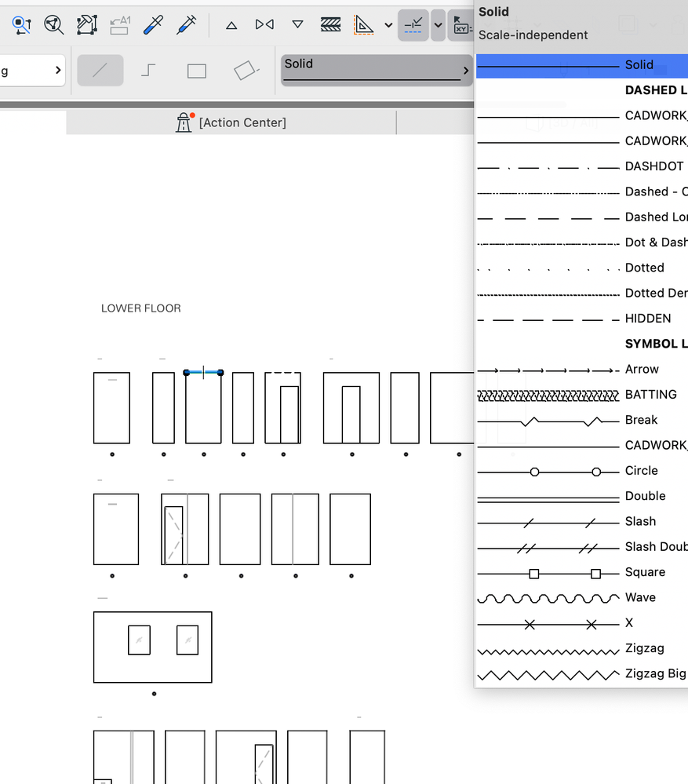Select the rotated rectangle geometry method
688x784 pixels.
tap(245, 71)
